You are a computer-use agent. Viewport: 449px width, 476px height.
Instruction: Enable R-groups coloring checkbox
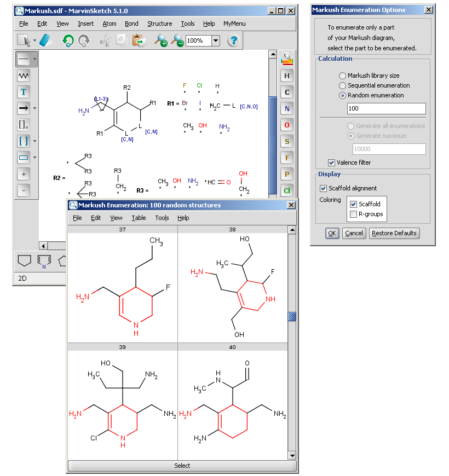point(353,214)
